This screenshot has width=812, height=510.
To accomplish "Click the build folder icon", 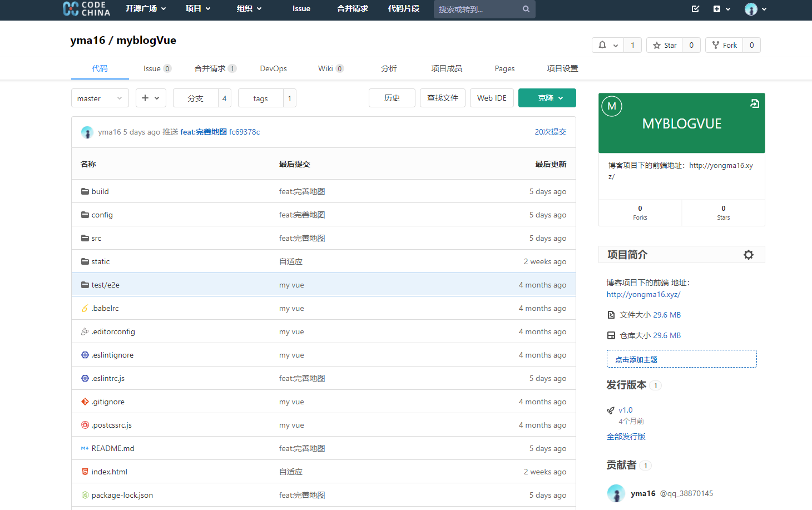I will pos(83,191).
